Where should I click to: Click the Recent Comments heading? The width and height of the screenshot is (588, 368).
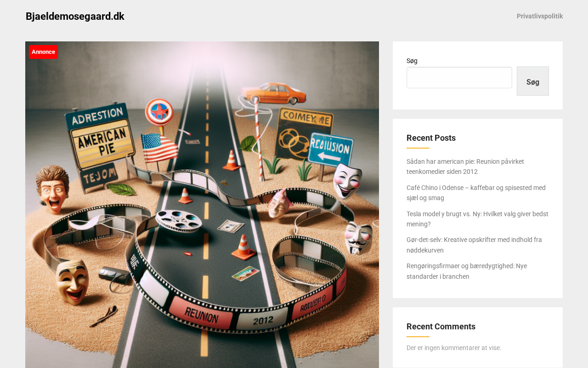pyautogui.click(x=441, y=327)
